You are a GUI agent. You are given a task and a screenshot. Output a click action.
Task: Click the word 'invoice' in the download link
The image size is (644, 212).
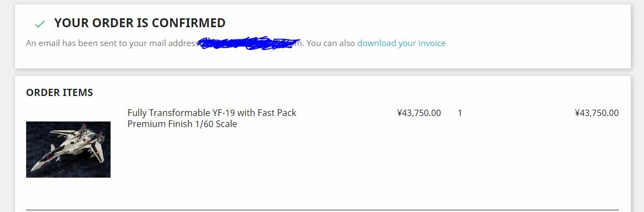(x=432, y=43)
